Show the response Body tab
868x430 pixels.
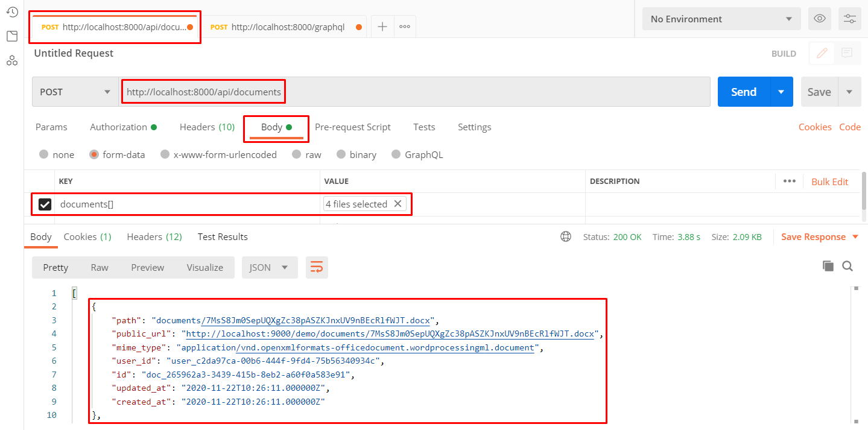pyautogui.click(x=41, y=236)
